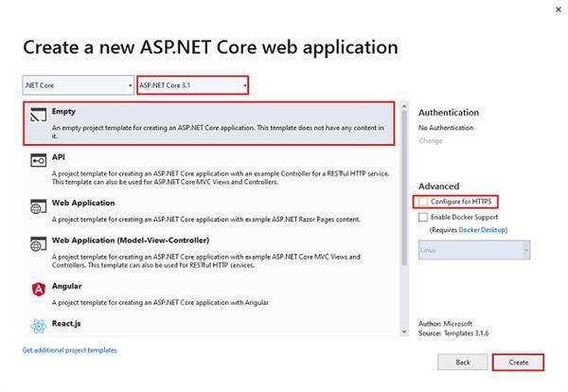
Task: Enable Configure for HTTPS checkbox
Action: (423, 202)
